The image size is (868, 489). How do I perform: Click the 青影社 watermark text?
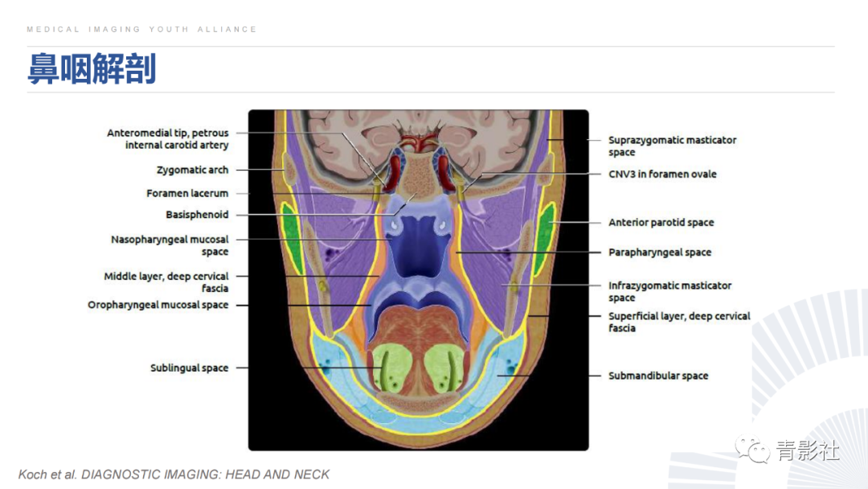[809, 450]
